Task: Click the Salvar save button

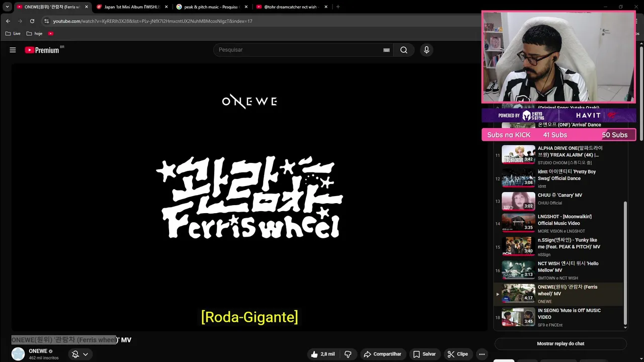Action: 424,354
